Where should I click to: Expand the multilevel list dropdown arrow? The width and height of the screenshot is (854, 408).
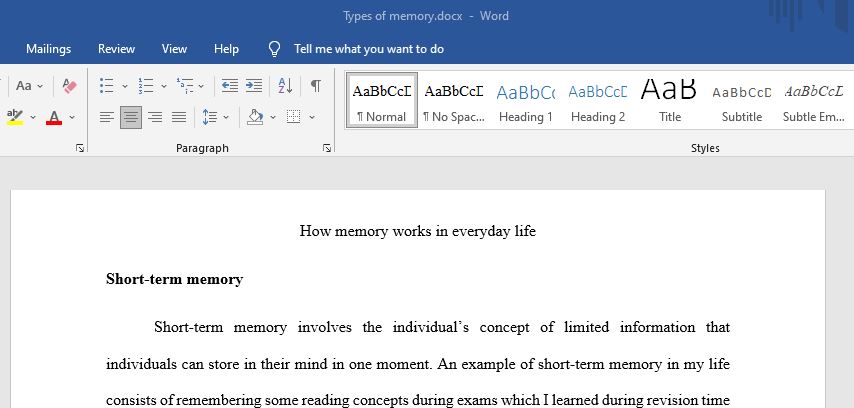201,86
